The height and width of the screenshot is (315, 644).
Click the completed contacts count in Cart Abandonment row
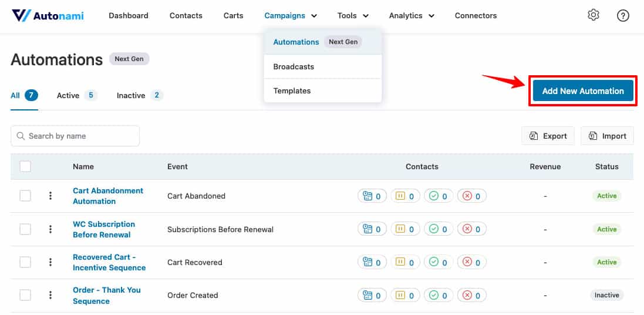(438, 196)
